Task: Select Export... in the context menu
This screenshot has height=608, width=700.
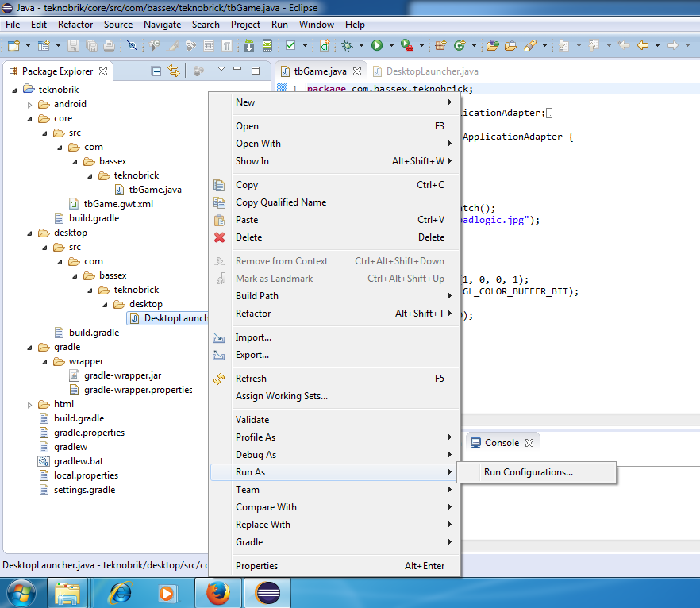Action: click(333, 355)
